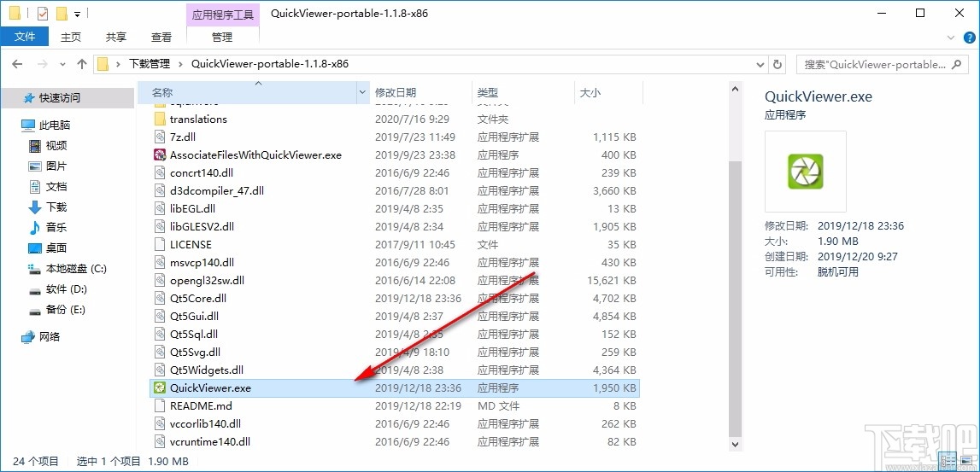The height and width of the screenshot is (472, 980).
Task: Switch to the 主页 ribbon tab
Action: (71, 37)
